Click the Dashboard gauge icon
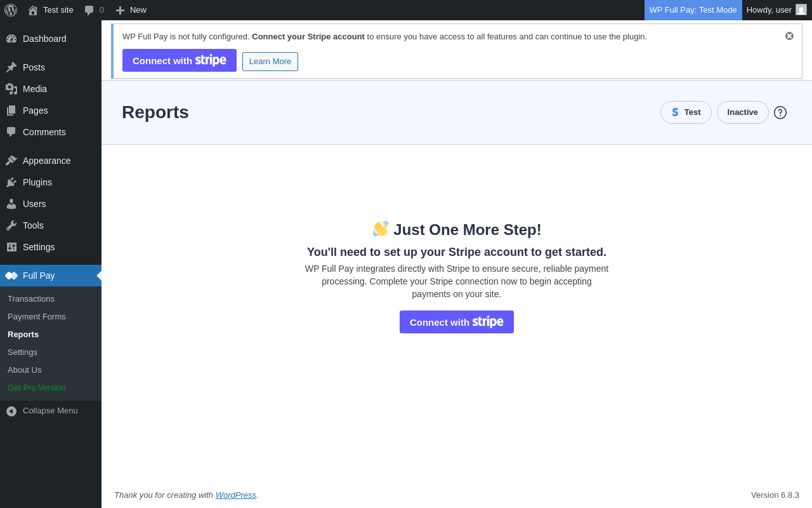Viewport: 812px width, 508px height. point(11,39)
